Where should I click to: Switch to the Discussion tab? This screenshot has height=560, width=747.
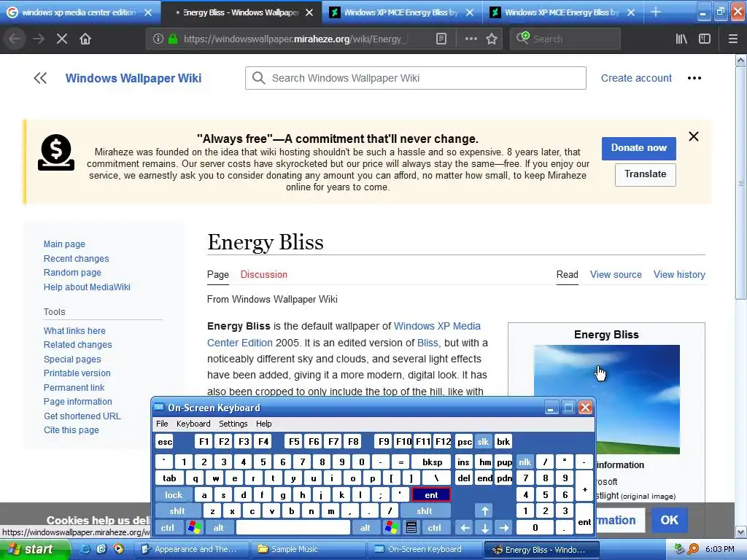(x=264, y=275)
